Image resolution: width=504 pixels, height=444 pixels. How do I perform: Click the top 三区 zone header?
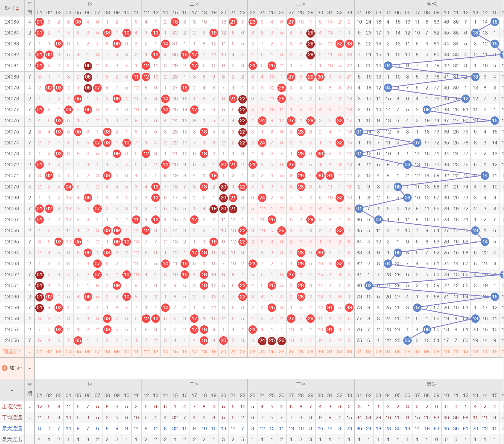[x=301, y=4]
